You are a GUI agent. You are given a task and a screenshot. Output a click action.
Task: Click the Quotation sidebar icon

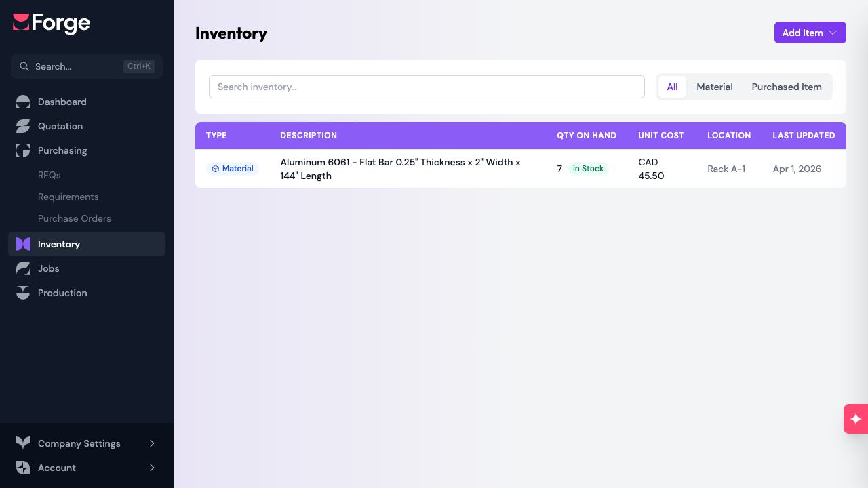click(x=23, y=126)
